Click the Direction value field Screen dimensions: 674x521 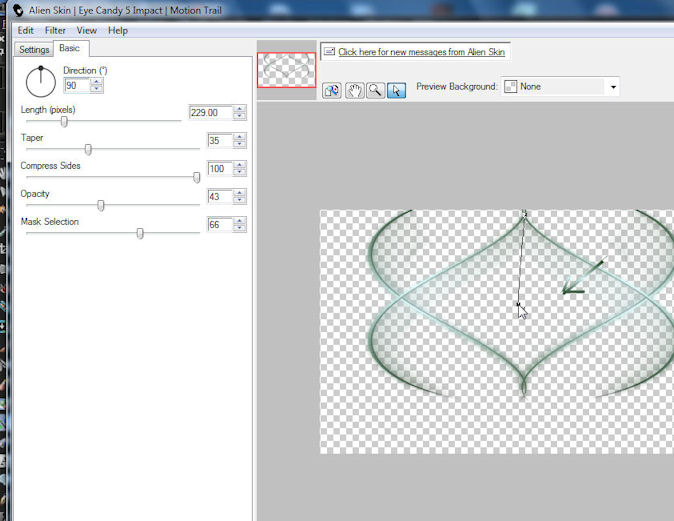coord(77,86)
